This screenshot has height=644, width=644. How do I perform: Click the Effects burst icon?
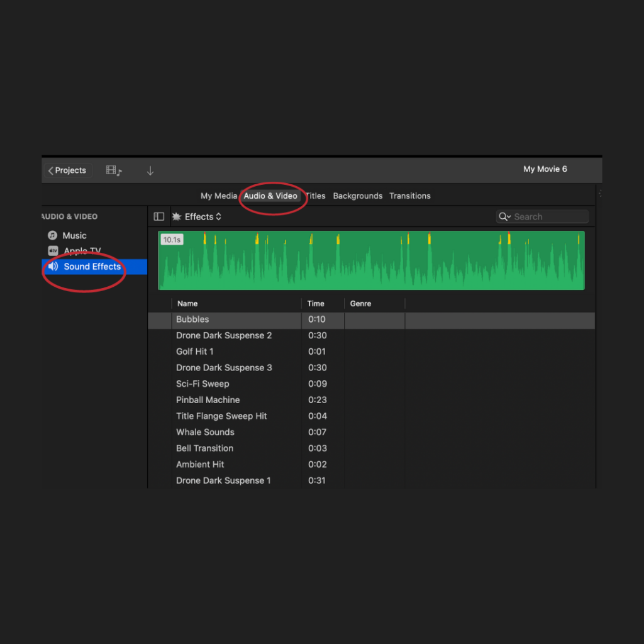[x=177, y=216]
